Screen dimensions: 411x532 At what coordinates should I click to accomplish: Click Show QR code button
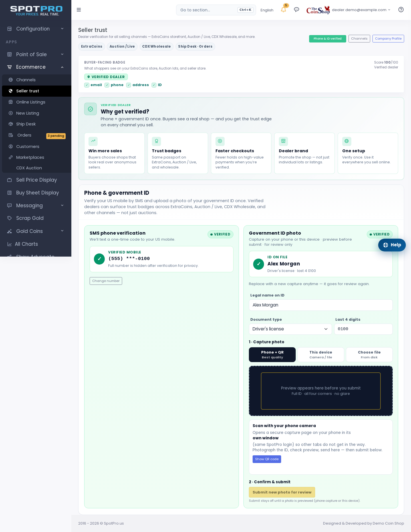pyautogui.click(x=267, y=459)
